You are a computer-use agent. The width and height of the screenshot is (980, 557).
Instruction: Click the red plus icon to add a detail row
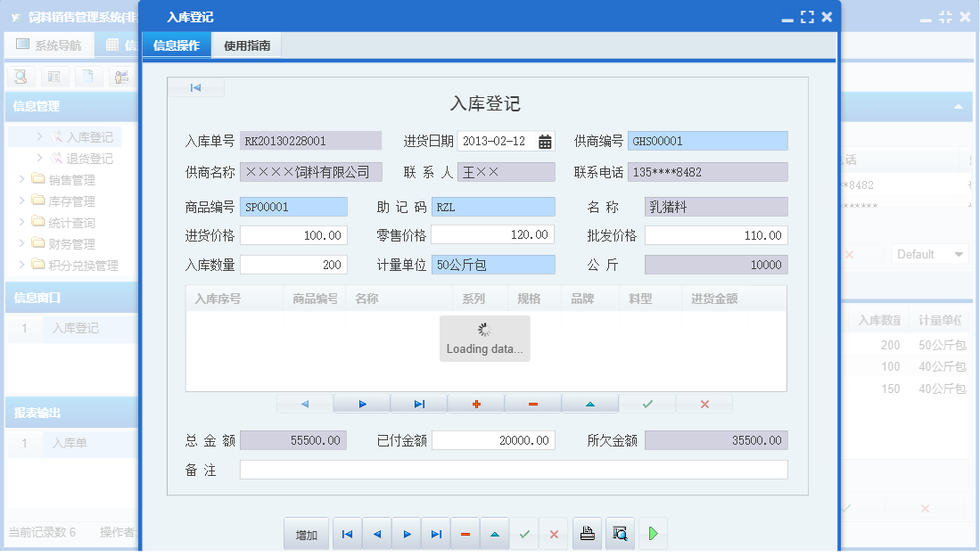475,404
